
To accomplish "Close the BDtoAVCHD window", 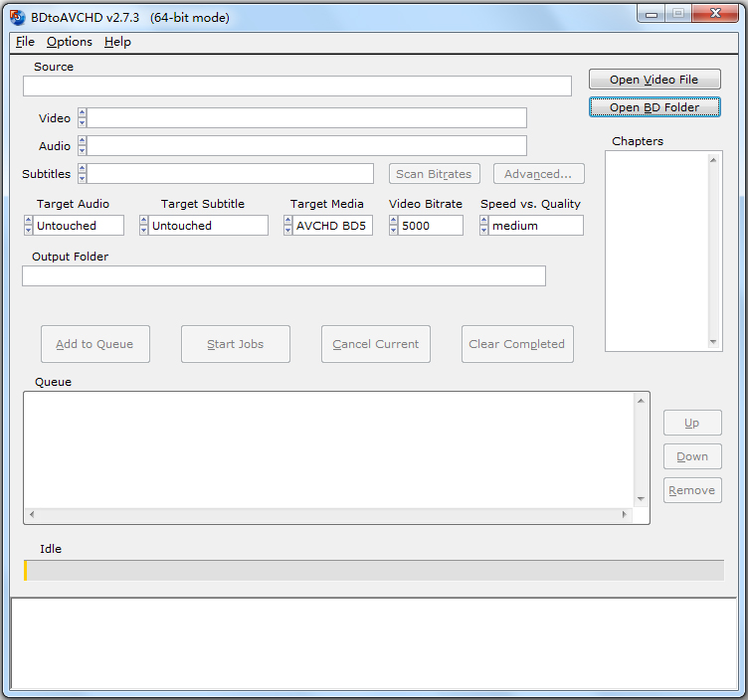I will pos(715,14).
